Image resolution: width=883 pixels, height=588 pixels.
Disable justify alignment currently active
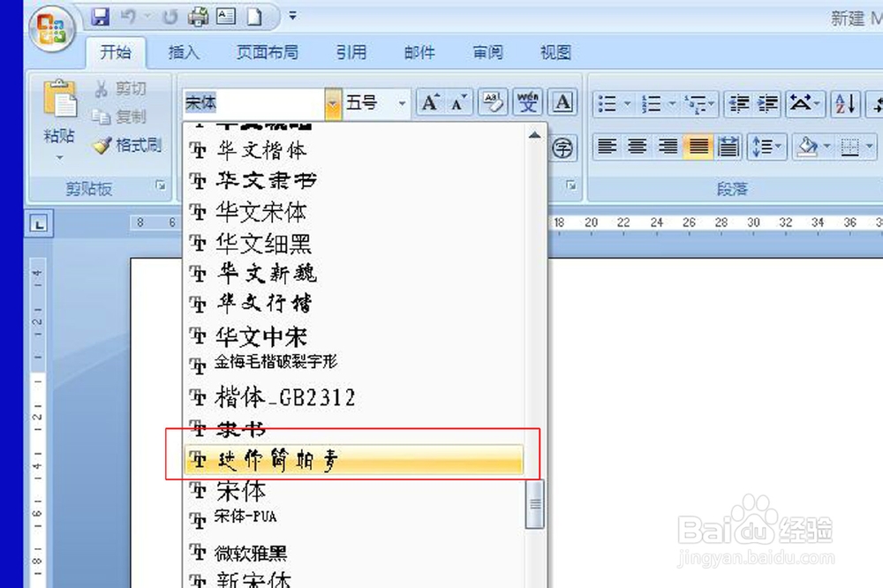(x=698, y=147)
